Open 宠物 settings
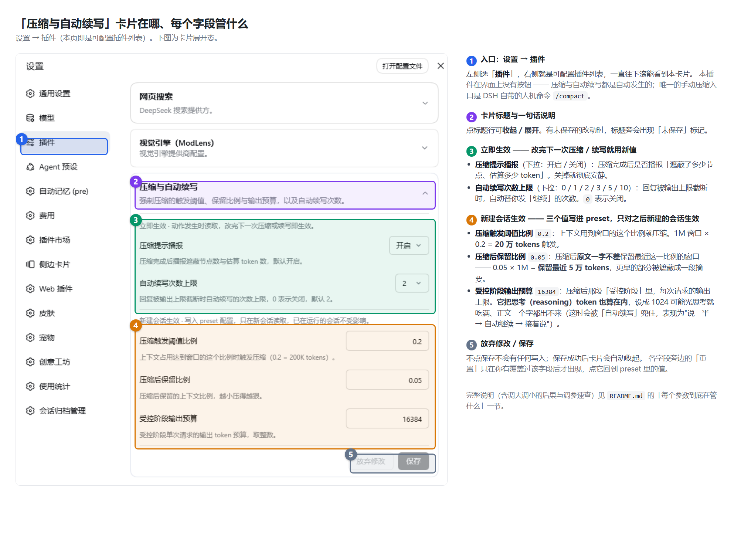Screen dimensions: 734x560 coord(65,337)
